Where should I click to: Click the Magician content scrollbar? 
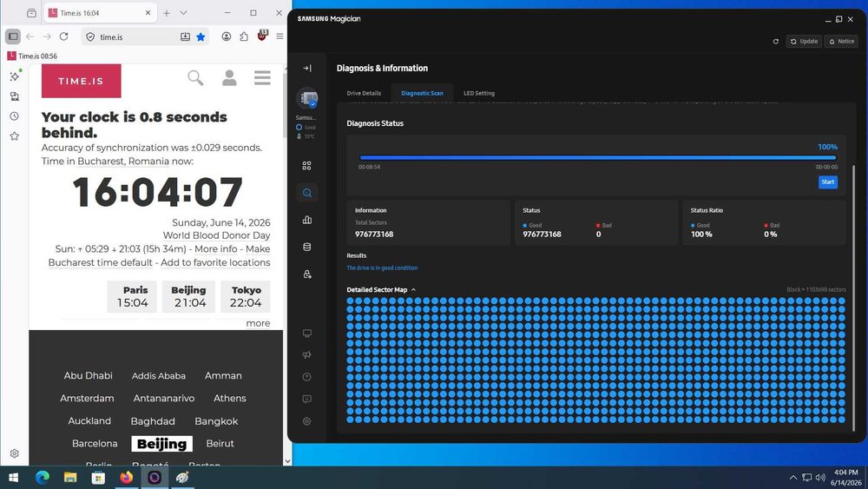click(x=853, y=299)
